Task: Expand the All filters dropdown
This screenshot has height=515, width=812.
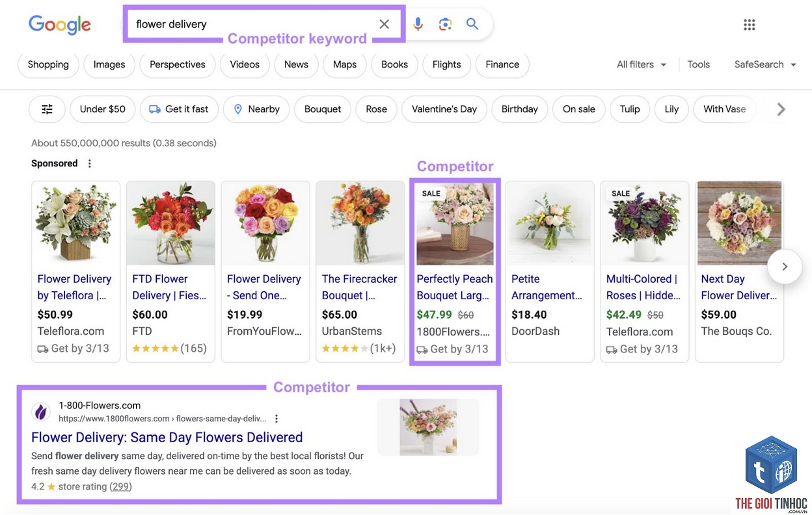Action: pyautogui.click(x=642, y=64)
